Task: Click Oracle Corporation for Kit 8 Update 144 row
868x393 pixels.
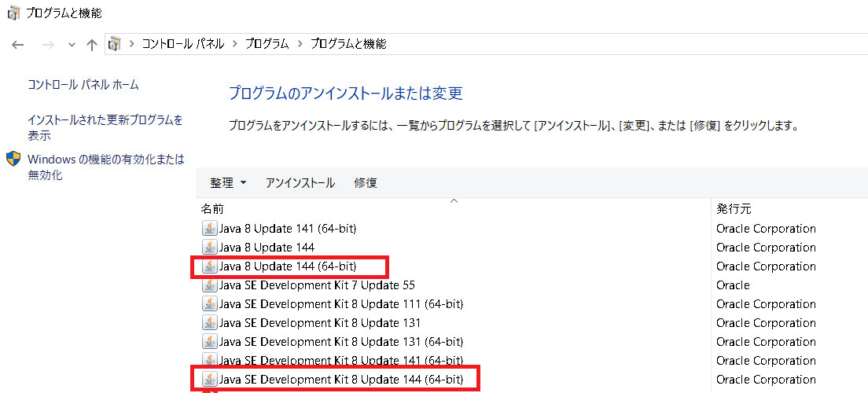Action: pyautogui.click(x=766, y=379)
